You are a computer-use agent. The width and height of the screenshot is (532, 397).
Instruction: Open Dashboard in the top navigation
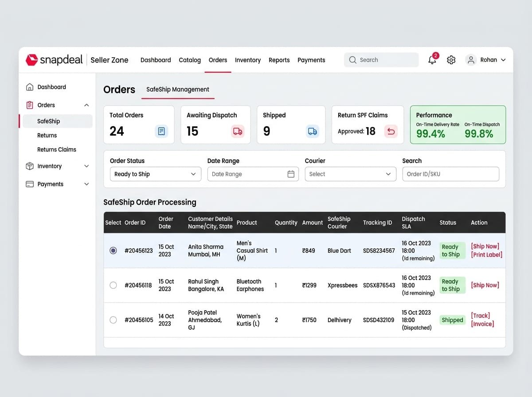click(x=156, y=60)
